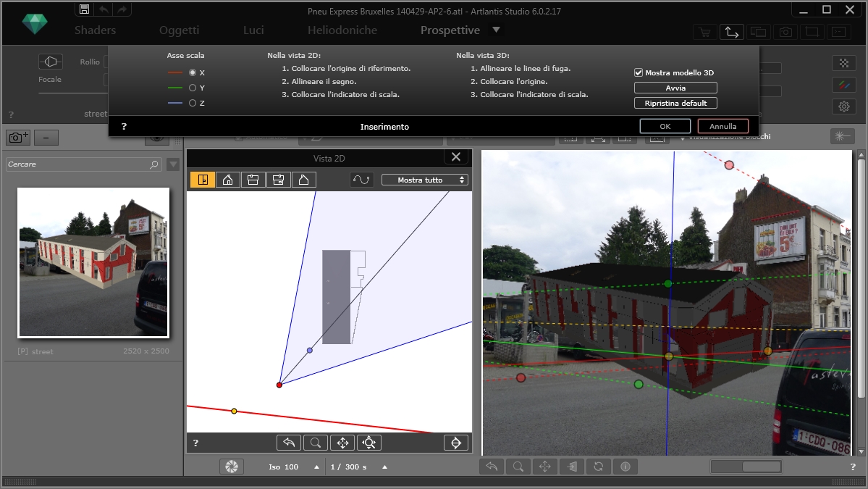Click the Avvia button
The height and width of the screenshot is (489, 868).
[675, 88]
